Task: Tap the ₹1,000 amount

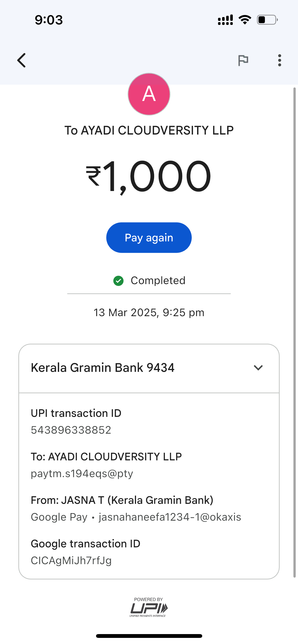Action: pos(149,176)
